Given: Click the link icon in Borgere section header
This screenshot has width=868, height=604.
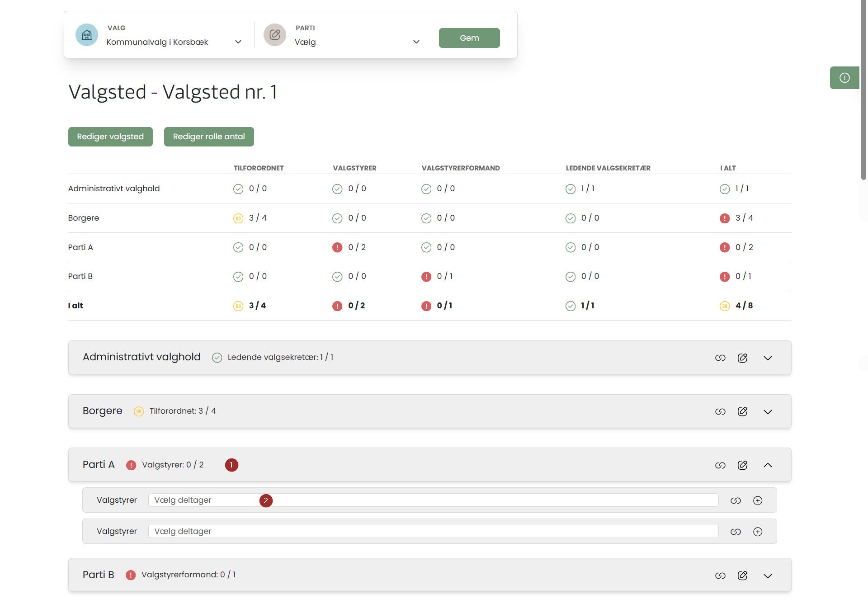Looking at the screenshot, I should pos(720,411).
